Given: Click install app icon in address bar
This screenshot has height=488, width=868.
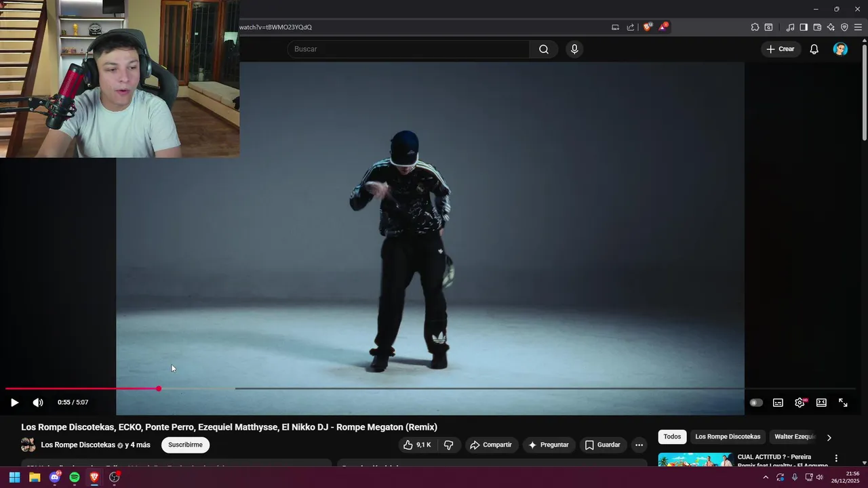Looking at the screenshot, I should pos(615,27).
